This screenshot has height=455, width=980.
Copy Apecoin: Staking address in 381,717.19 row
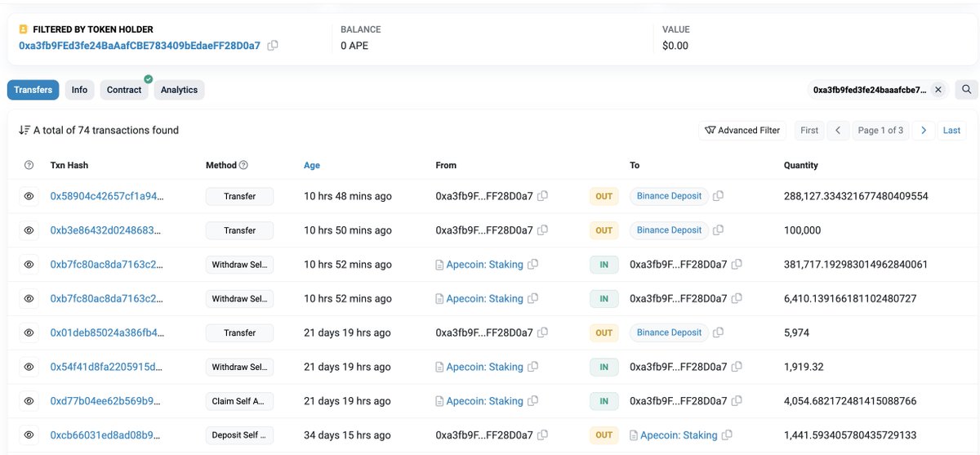click(x=532, y=265)
